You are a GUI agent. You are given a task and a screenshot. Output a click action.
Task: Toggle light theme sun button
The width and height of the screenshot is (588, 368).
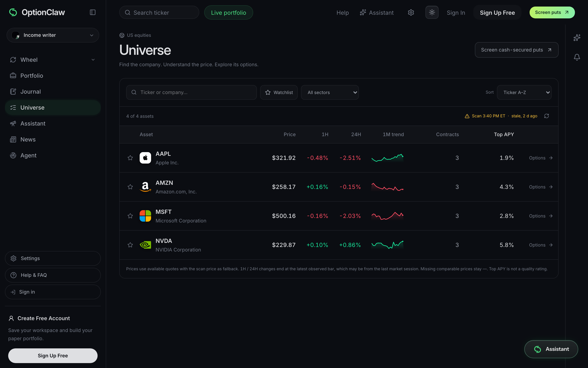pos(432,12)
